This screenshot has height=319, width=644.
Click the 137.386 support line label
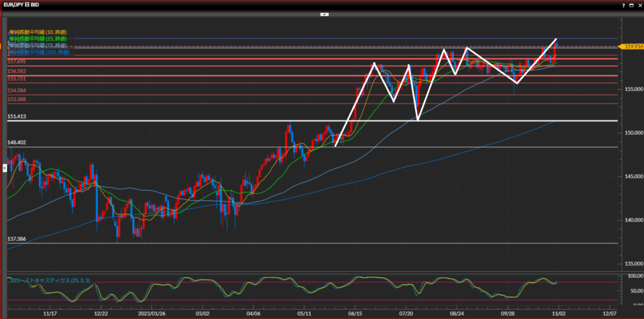coord(16,239)
